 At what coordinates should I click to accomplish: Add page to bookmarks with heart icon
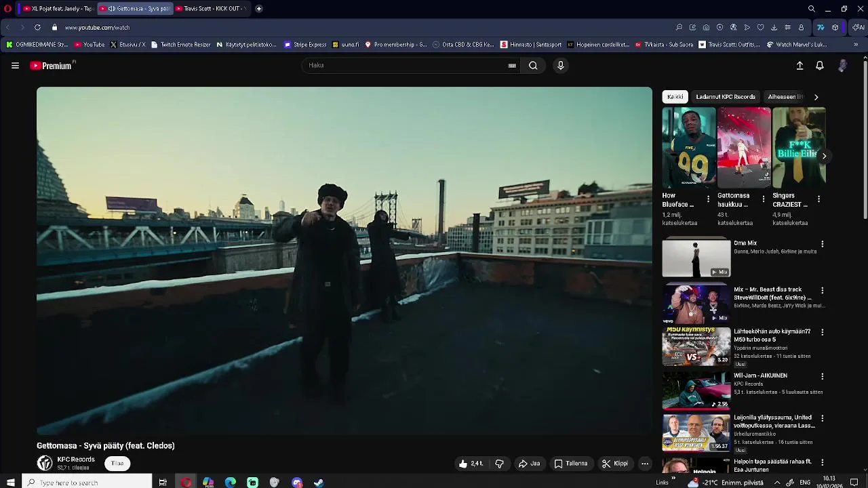(x=760, y=27)
